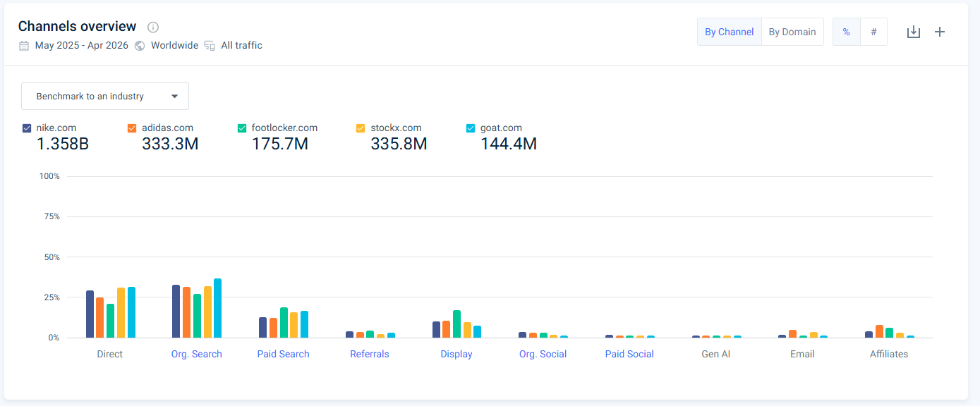Viewport: 980px width, 406px height.
Task: Switch to By Channel view
Action: point(730,32)
